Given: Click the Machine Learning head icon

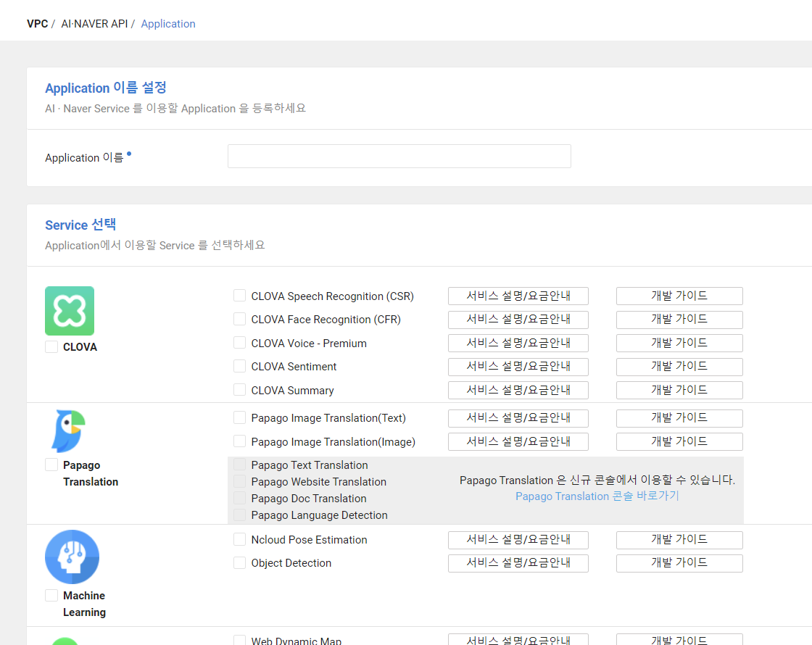Looking at the screenshot, I should pos(72,557).
